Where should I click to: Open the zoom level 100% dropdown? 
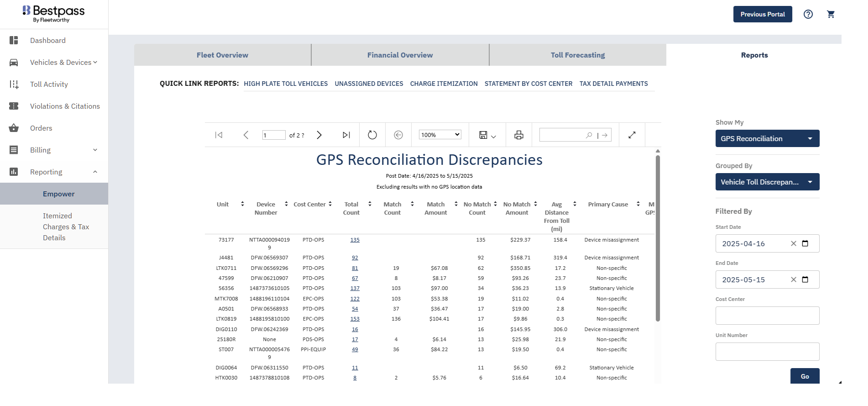tap(440, 135)
